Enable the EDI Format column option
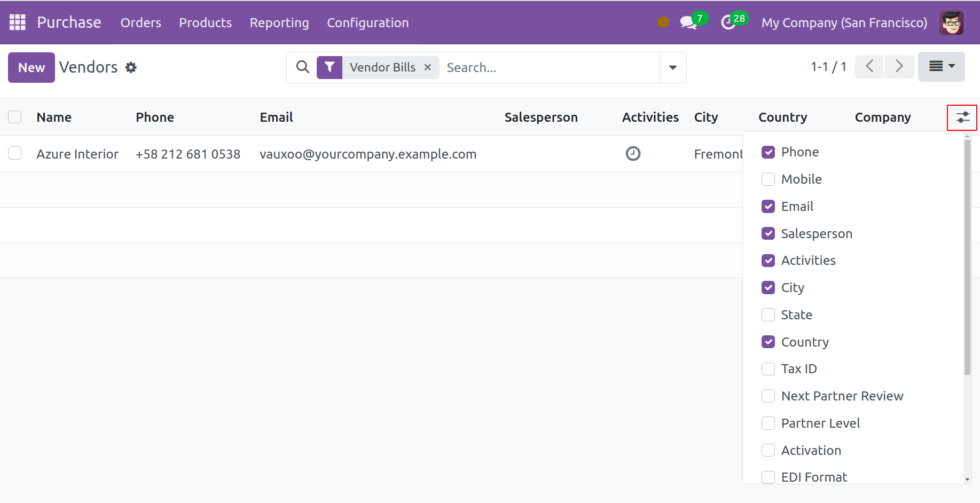Viewport: 980px width, 503px height. tap(768, 477)
